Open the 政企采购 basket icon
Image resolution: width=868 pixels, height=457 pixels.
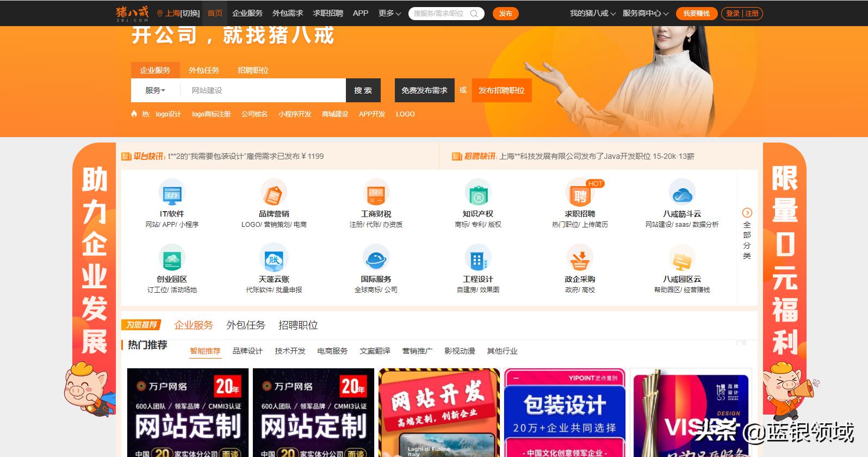[x=580, y=258]
